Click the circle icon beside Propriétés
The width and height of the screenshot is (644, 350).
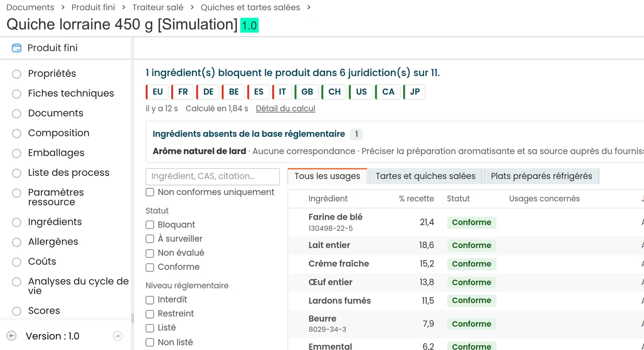[17, 74]
